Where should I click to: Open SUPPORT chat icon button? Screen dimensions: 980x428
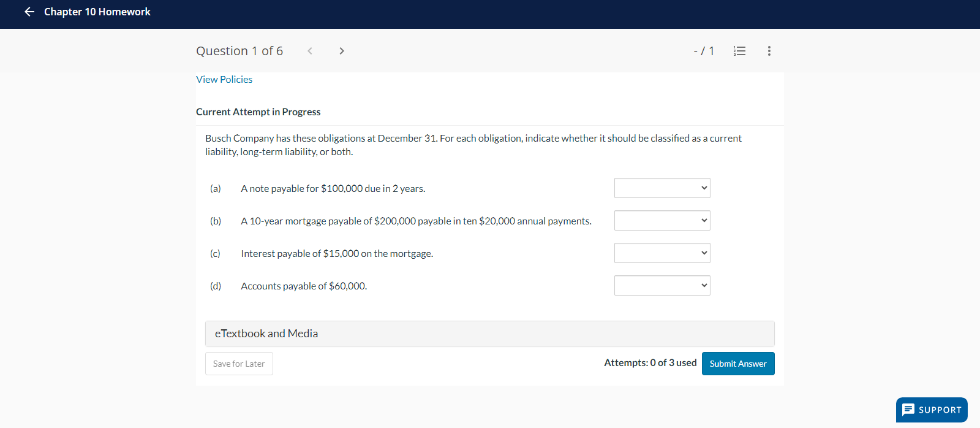point(932,410)
